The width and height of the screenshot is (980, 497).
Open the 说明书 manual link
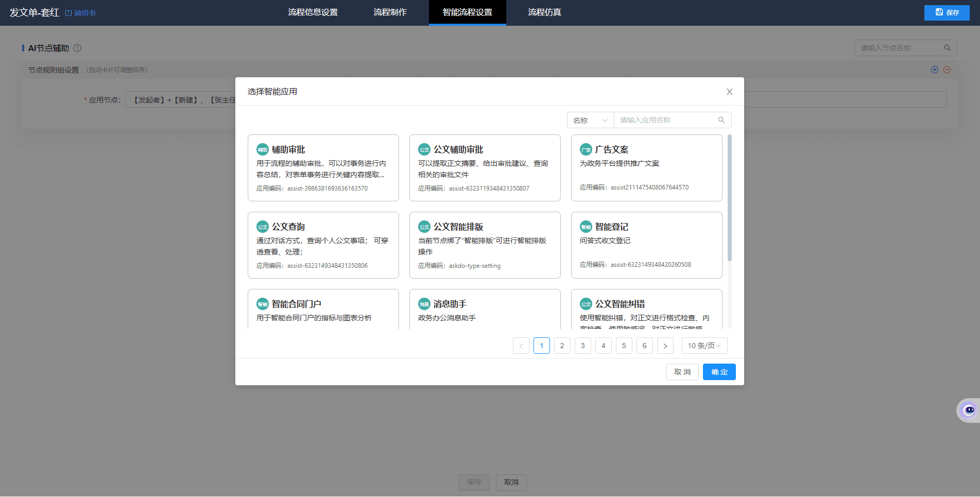pyautogui.click(x=80, y=13)
